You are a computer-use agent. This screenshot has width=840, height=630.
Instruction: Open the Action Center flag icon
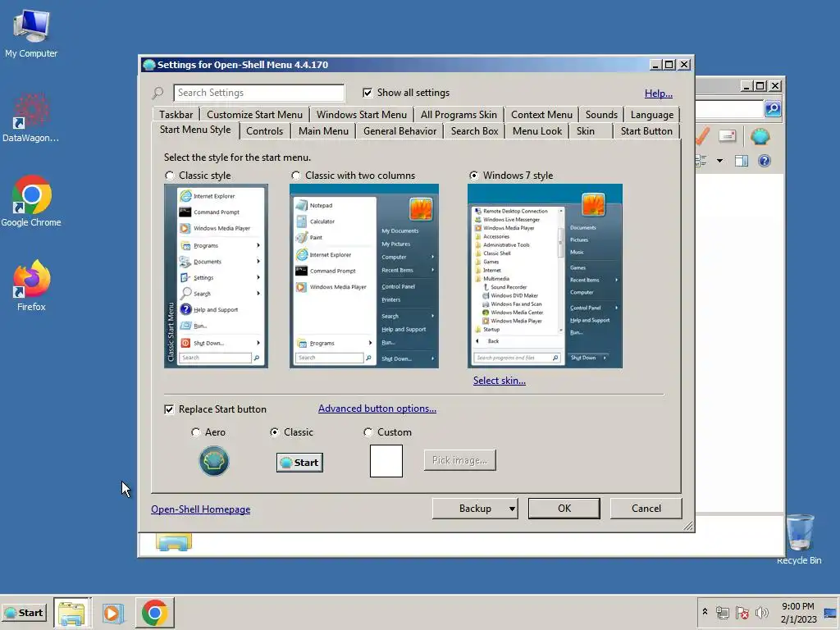pyautogui.click(x=742, y=612)
